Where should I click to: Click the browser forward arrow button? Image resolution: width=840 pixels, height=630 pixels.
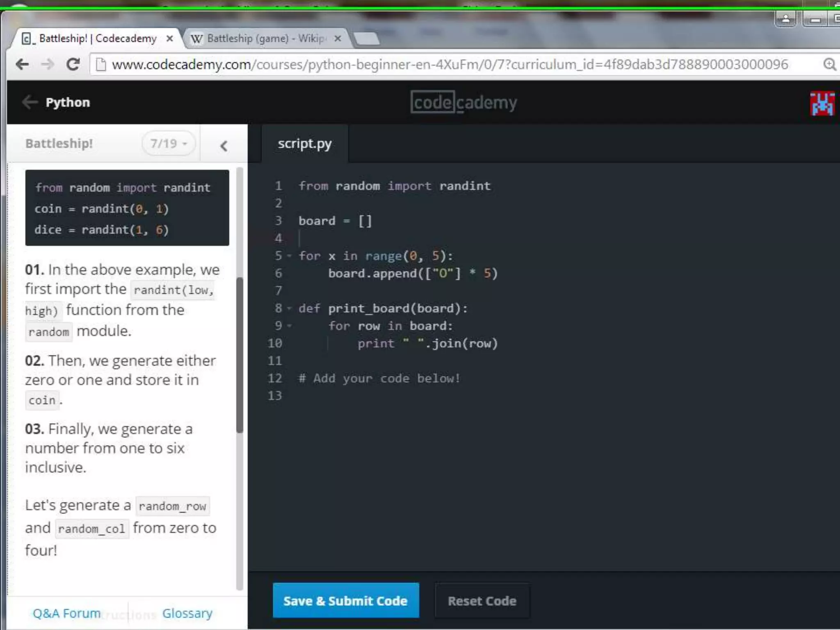[x=48, y=64]
